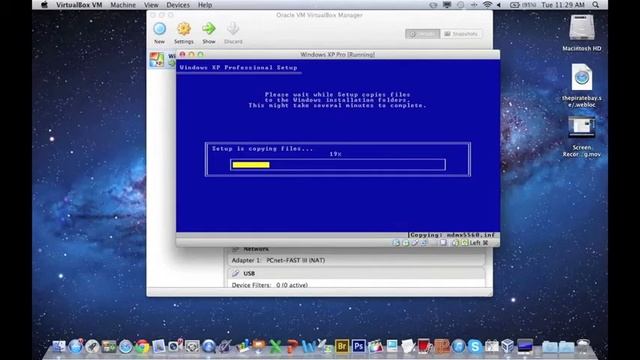Open Google Chrome from the Dock

[x=142, y=347]
